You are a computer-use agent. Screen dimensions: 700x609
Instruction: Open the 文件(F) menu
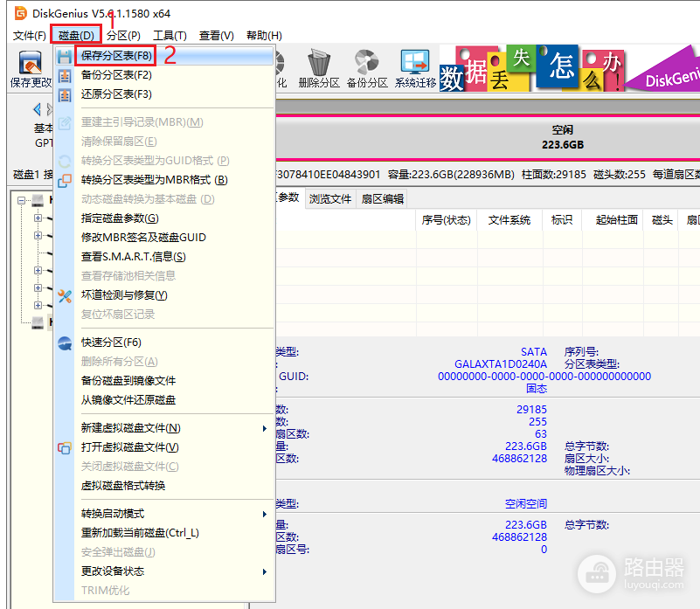pyautogui.click(x=29, y=35)
